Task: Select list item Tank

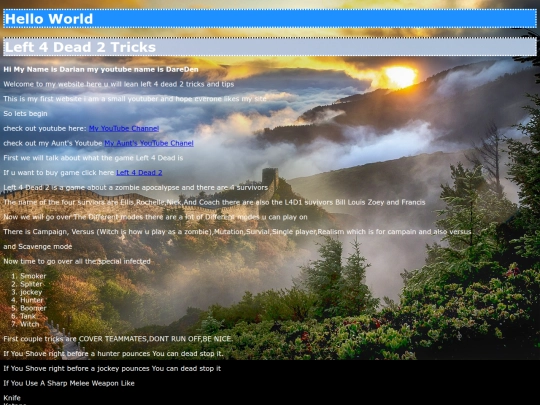Action: click(x=28, y=316)
